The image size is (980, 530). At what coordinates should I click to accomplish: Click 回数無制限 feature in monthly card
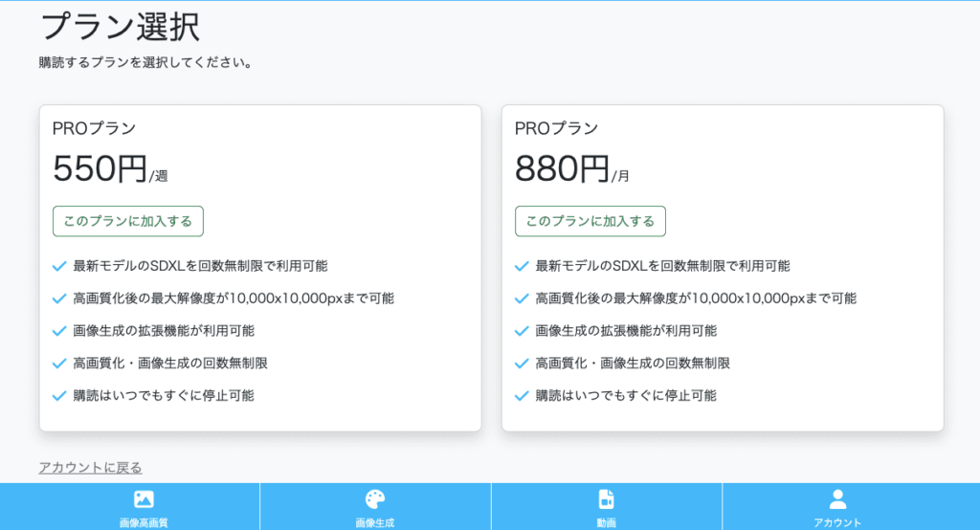coord(634,364)
